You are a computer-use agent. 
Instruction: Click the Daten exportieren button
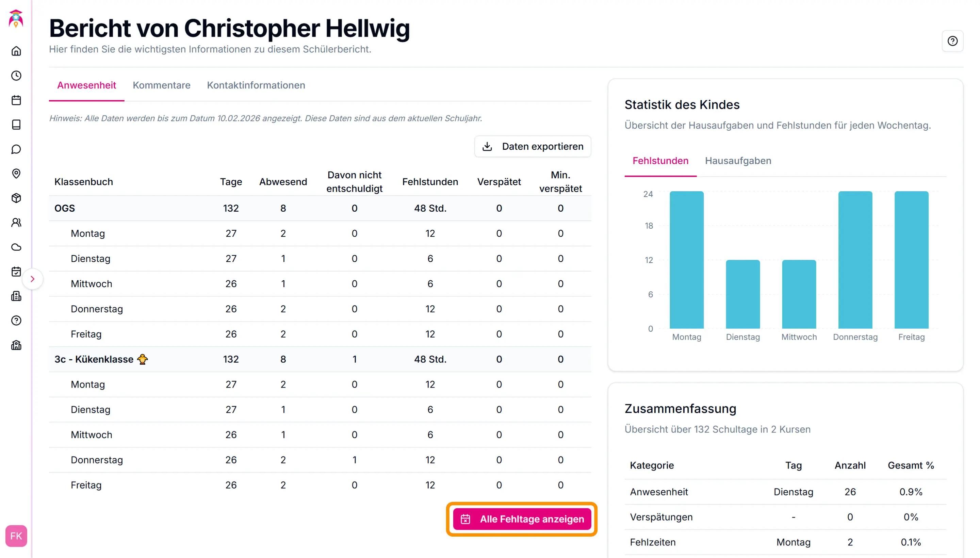coord(532,146)
